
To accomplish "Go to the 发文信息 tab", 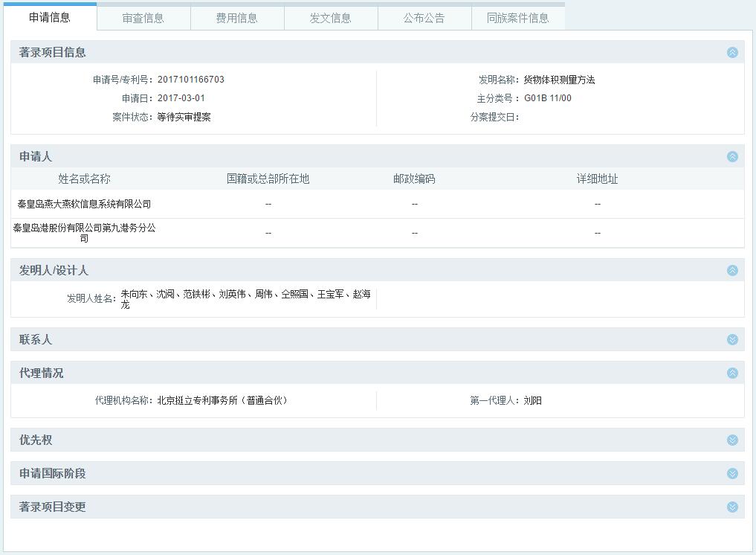I will coord(331,18).
